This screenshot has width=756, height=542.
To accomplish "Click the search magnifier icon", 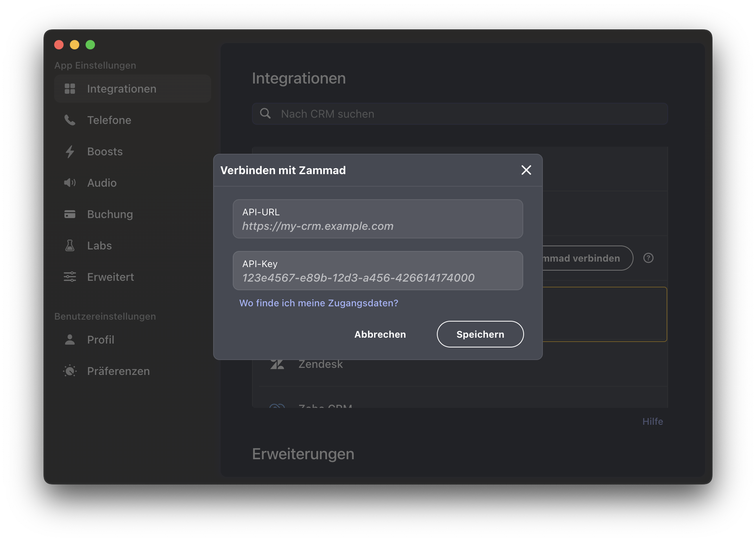I will point(266,114).
